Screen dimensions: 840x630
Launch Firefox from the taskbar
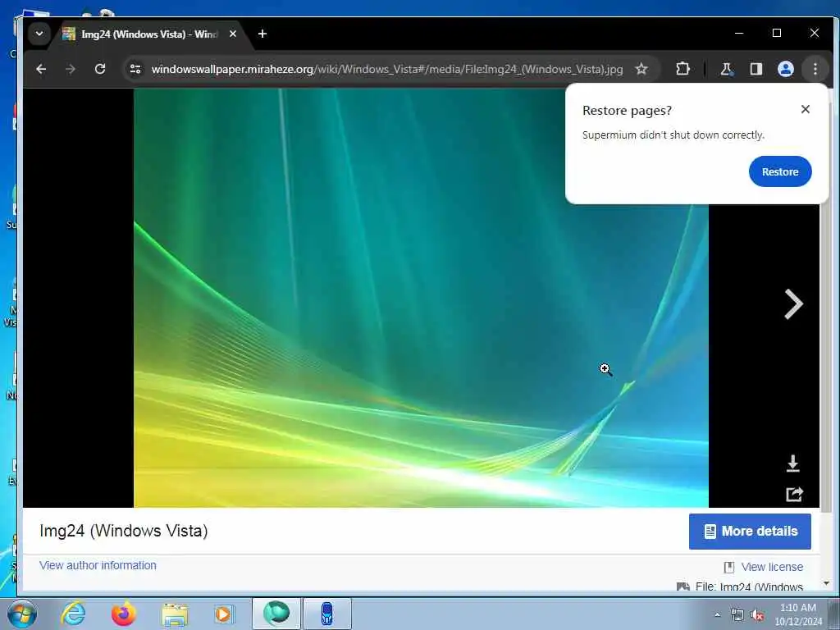point(124,614)
